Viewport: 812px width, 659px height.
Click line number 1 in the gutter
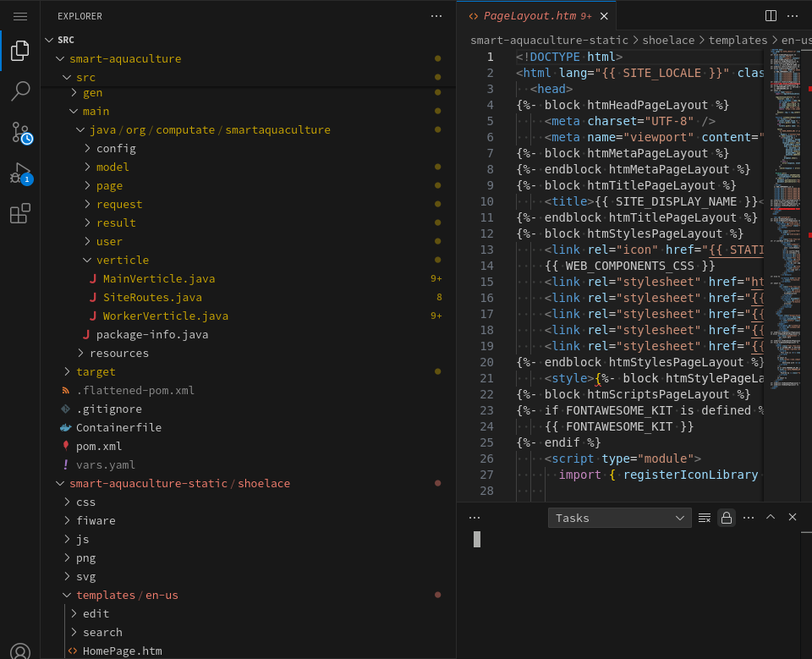490,57
